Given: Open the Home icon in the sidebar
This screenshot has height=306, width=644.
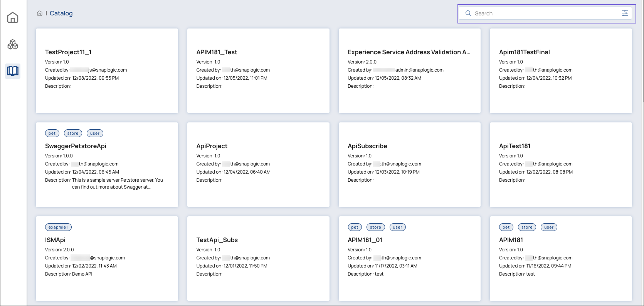Looking at the screenshot, I should tap(13, 17).
